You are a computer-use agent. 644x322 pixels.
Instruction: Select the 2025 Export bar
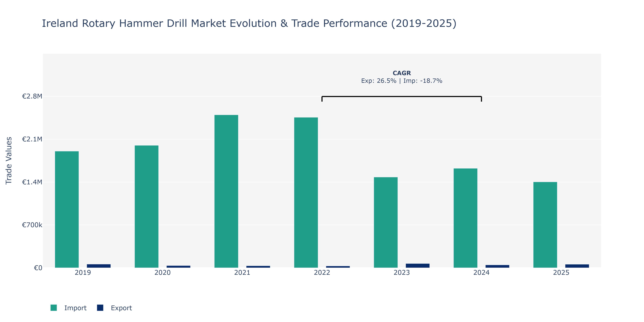(x=577, y=266)
